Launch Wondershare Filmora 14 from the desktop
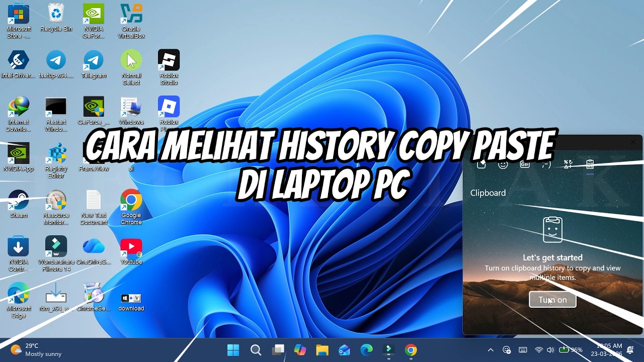The height and width of the screenshot is (362, 644). 56,254
